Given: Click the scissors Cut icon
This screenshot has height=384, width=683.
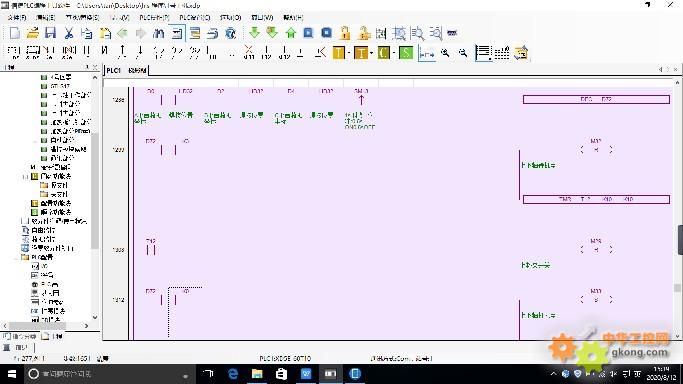Looking at the screenshot, I should (68, 33).
